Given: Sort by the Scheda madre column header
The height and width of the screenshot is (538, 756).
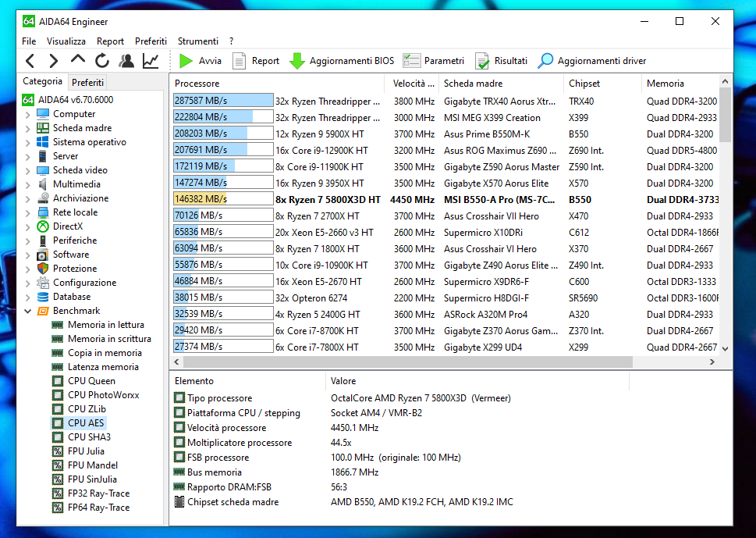Looking at the screenshot, I should tap(501, 83).
